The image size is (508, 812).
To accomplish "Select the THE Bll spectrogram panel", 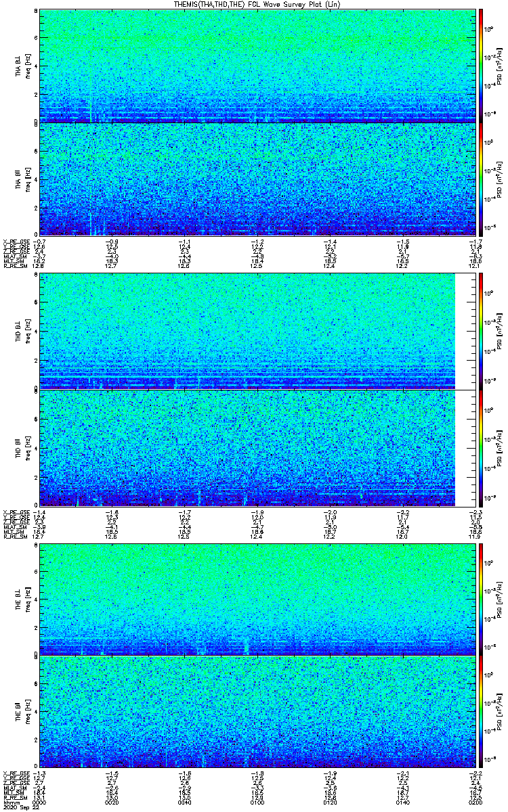I will tap(257, 711).
